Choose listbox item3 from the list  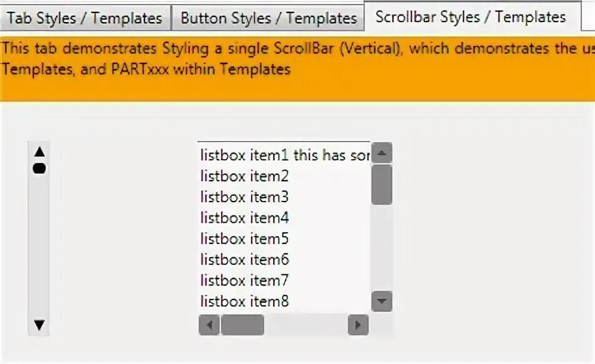[x=245, y=197]
